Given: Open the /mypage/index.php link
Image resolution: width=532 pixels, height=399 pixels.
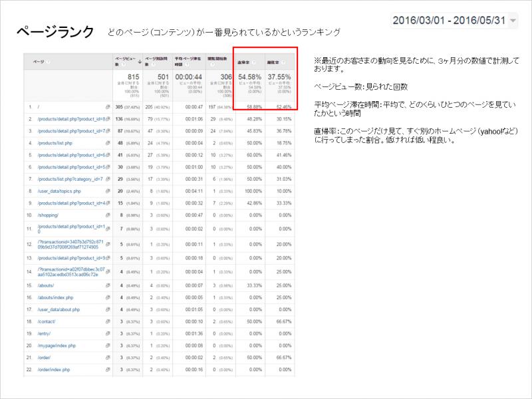Looking at the screenshot, I should pos(57,345).
